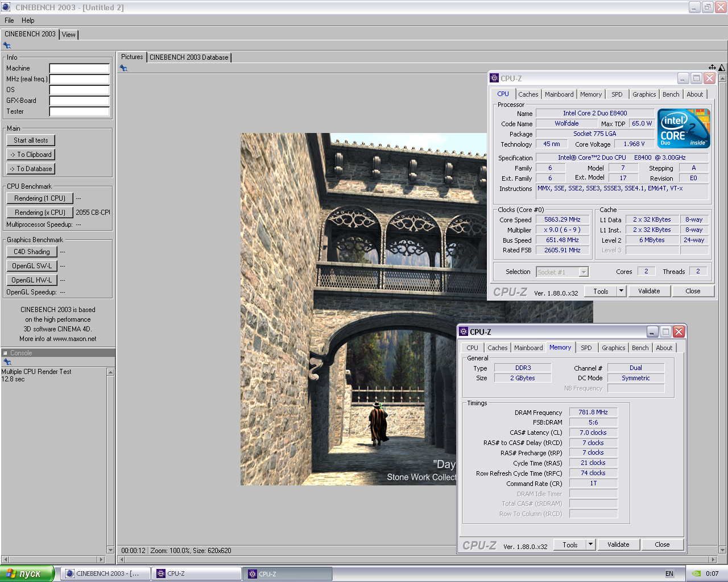Open SPD tab in the upper CPU-Z window

[617, 94]
